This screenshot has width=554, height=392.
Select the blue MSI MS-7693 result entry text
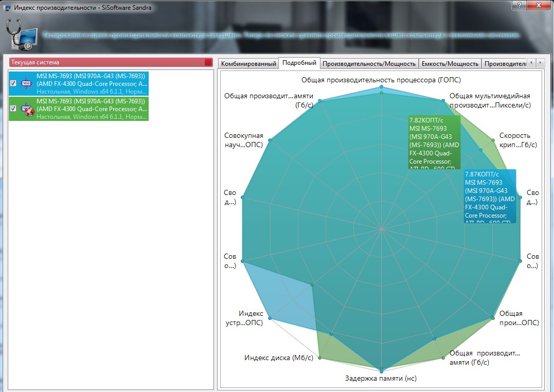[92, 83]
